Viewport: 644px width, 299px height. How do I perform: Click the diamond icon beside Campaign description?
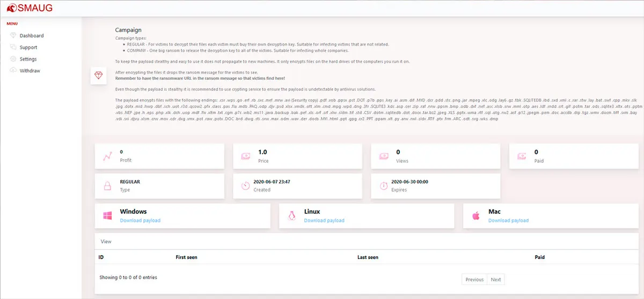[98, 76]
